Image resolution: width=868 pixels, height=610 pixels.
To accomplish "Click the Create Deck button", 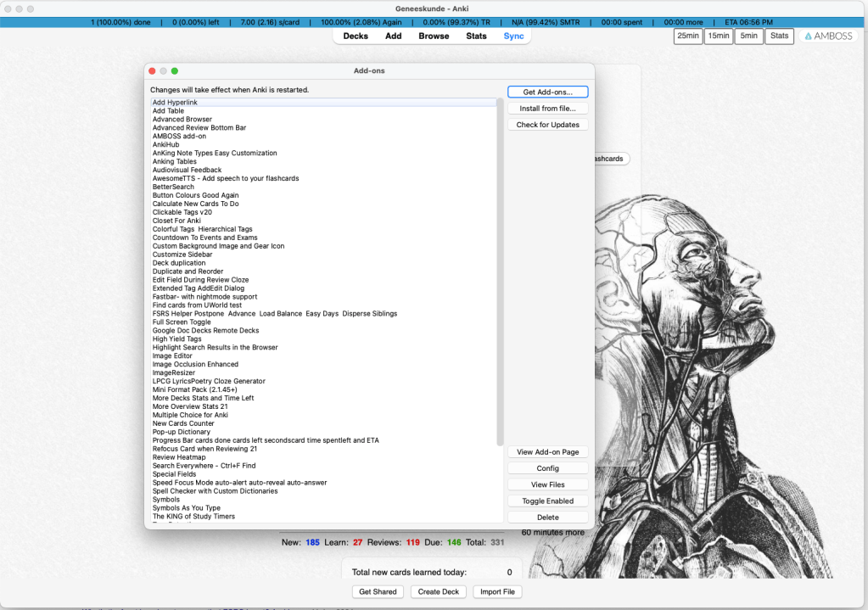I will [x=439, y=592].
